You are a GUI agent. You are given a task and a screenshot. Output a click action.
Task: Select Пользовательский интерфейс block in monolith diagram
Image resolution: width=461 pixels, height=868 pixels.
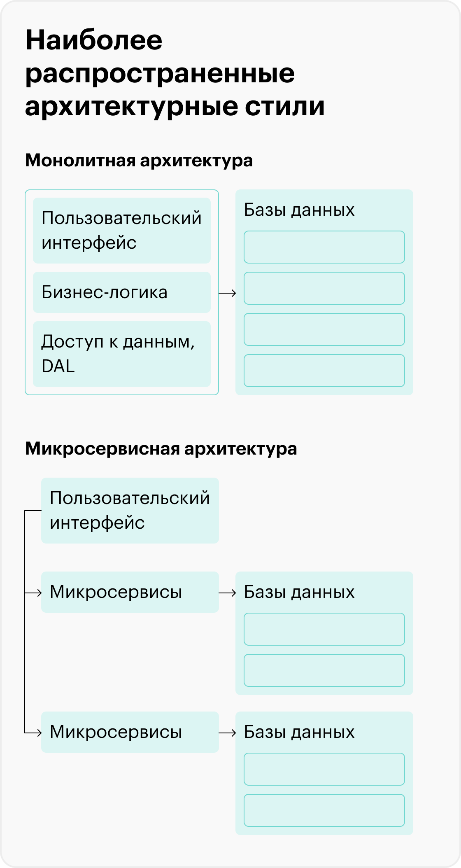click(122, 231)
